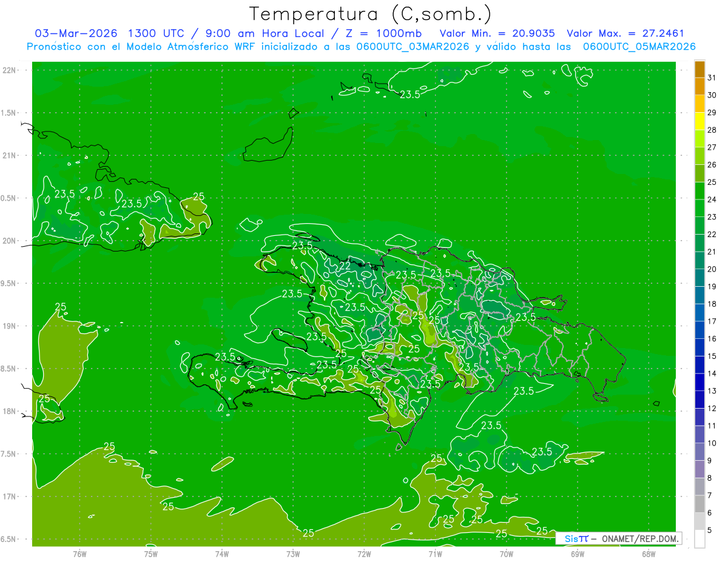
Task: Click legend color block between 23 and 24
Action: pos(699,208)
